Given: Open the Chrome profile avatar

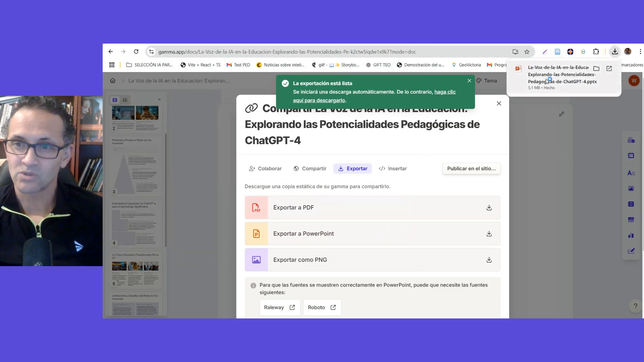Looking at the screenshot, I should 628,52.
